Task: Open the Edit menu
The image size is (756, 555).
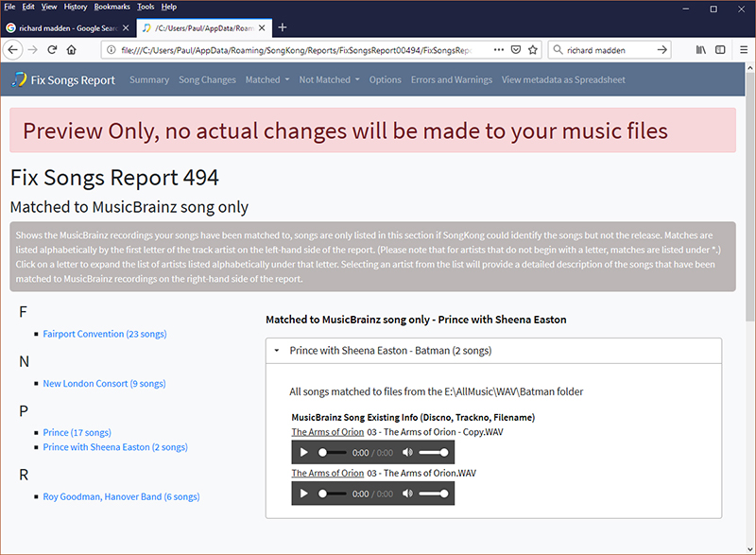Action: click(x=28, y=7)
